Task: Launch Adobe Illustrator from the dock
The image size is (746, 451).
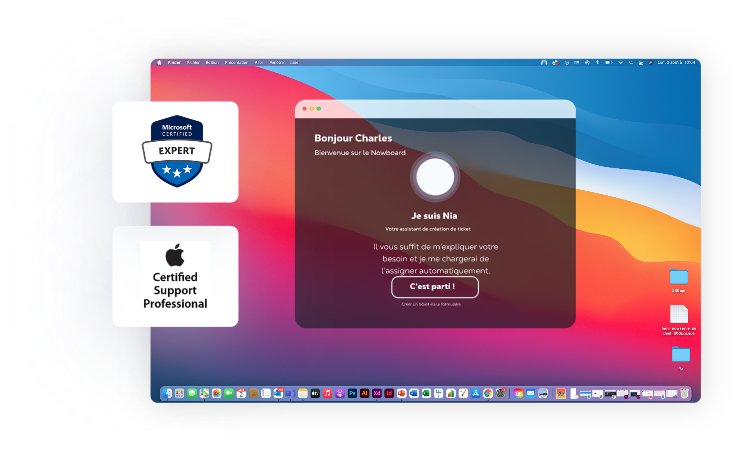Action: click(x=364, y=393)
